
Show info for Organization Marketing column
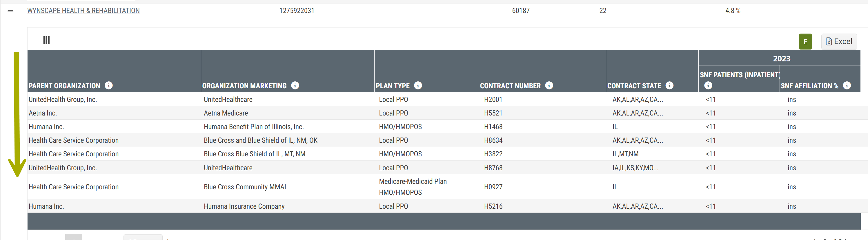point(295,85)
